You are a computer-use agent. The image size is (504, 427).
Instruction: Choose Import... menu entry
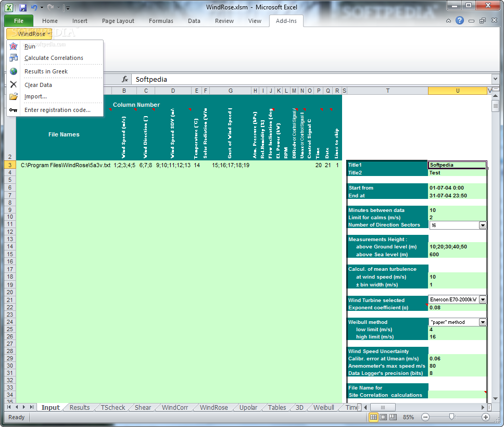point(55,96)
